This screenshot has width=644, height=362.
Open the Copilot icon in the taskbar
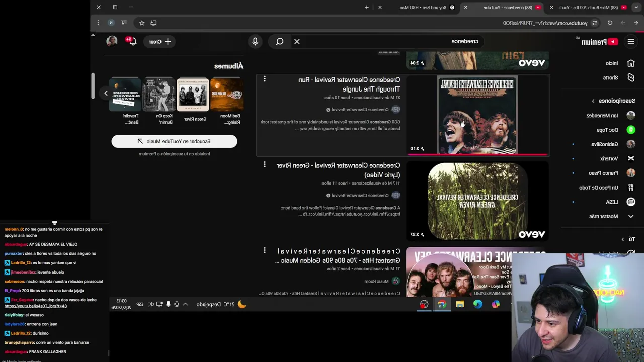(x=496, y=304)
